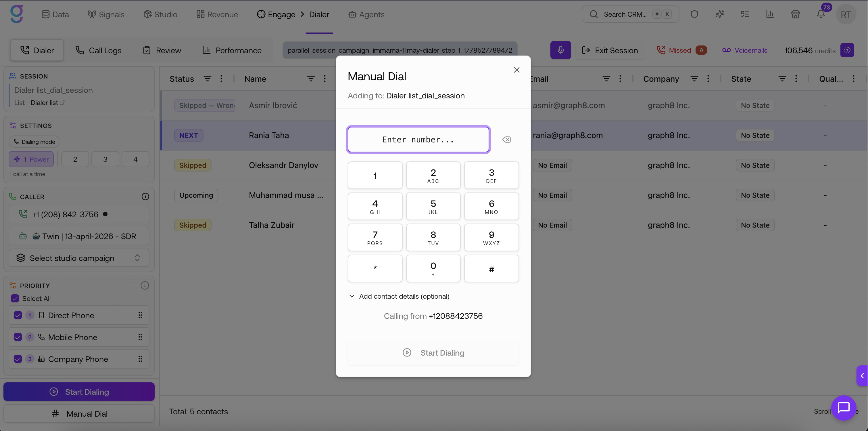Screen dimensions: 868x431
Task: Open the shield icon in top bar
Action: click(x=694, y=14)
